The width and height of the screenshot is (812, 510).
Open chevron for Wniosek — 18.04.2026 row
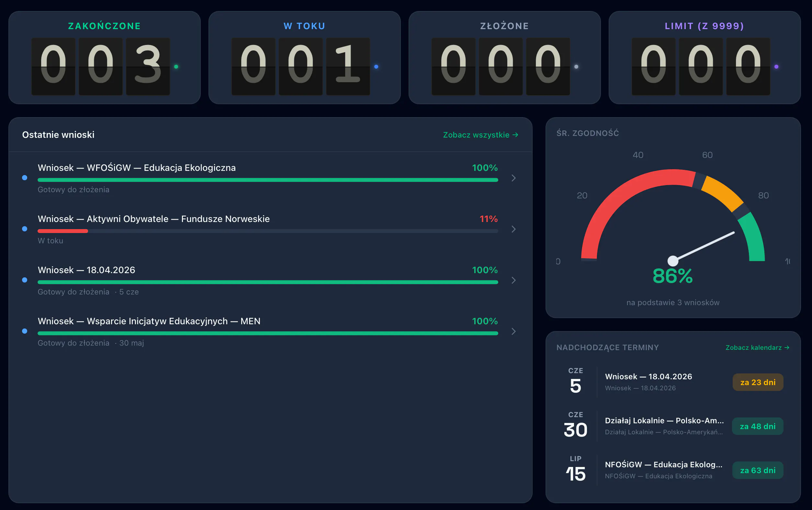pos(513,280)
